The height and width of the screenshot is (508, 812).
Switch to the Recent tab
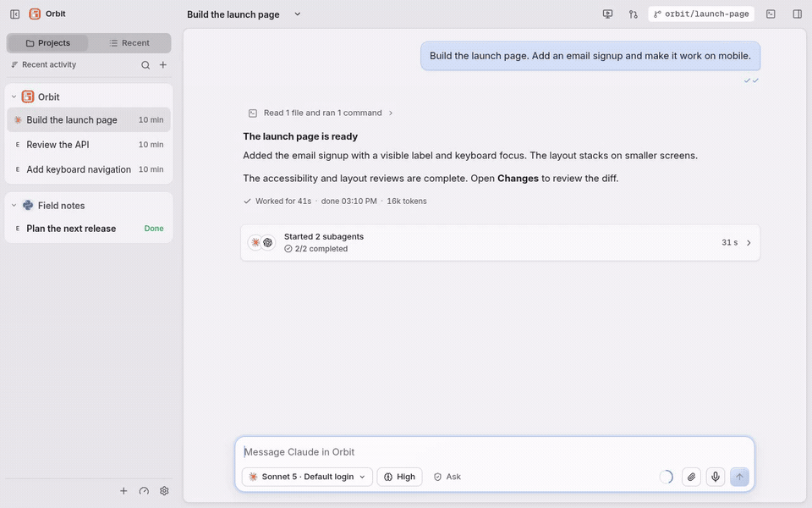129,43
